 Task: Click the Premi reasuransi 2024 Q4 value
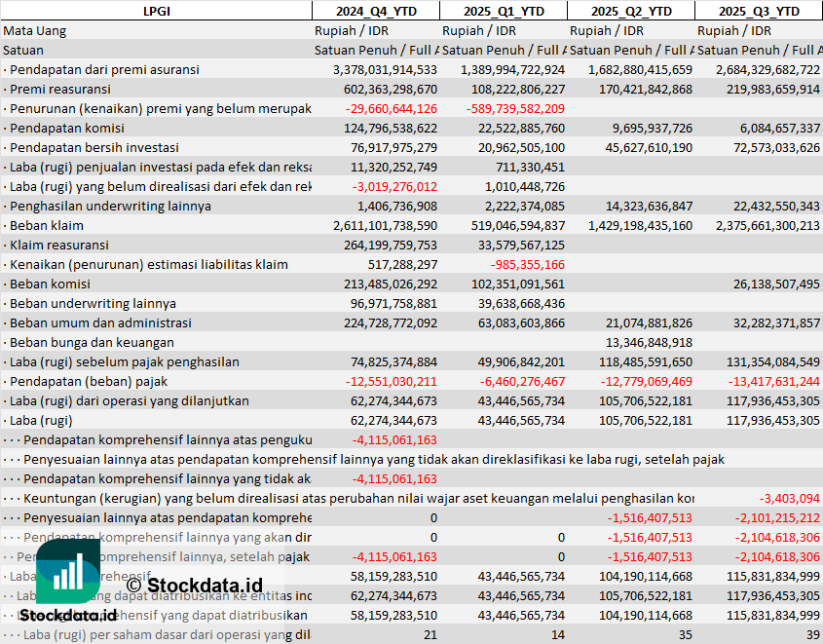(385, 89)
